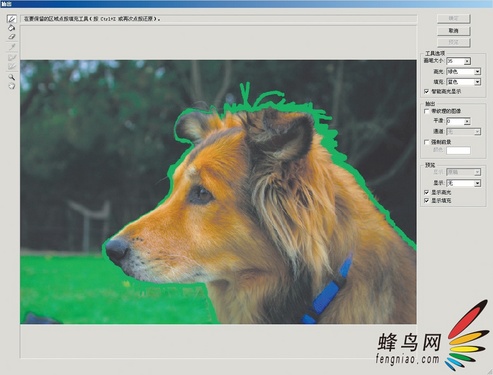Uncheck the 显示高光 checkbox
This screenshot has height=375, width=493.
tap(426, 192)
